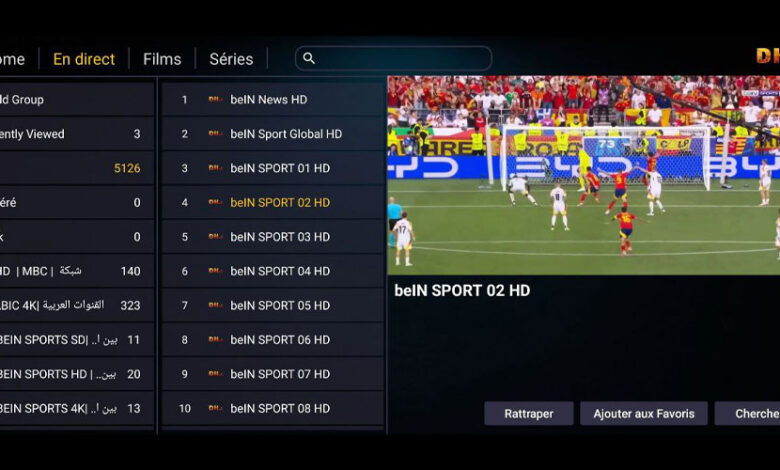
Task: Click the logo icon beside beIN SPORT 05 HD
Action: click(x=215, y=305)
